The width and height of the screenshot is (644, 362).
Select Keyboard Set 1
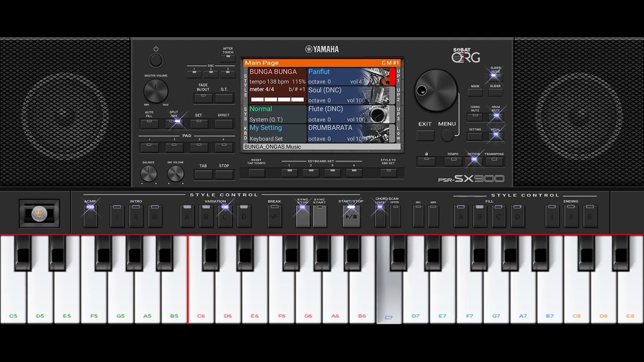(x=289, y=172)
